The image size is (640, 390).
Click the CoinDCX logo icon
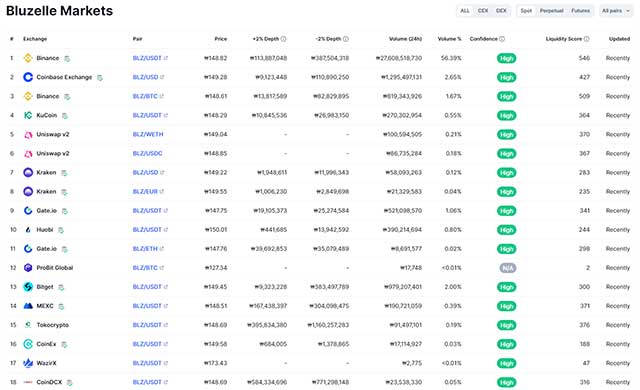click(28, 382)
